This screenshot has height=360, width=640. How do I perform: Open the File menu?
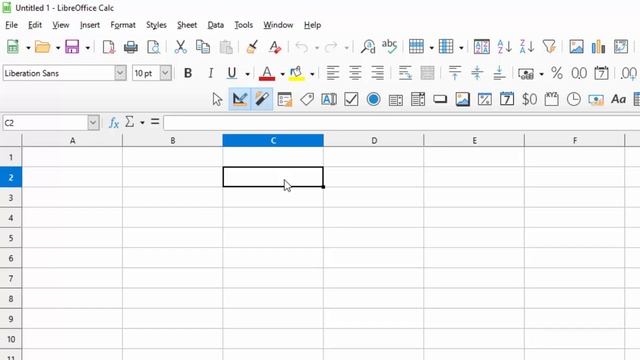(x=11, y=25)
